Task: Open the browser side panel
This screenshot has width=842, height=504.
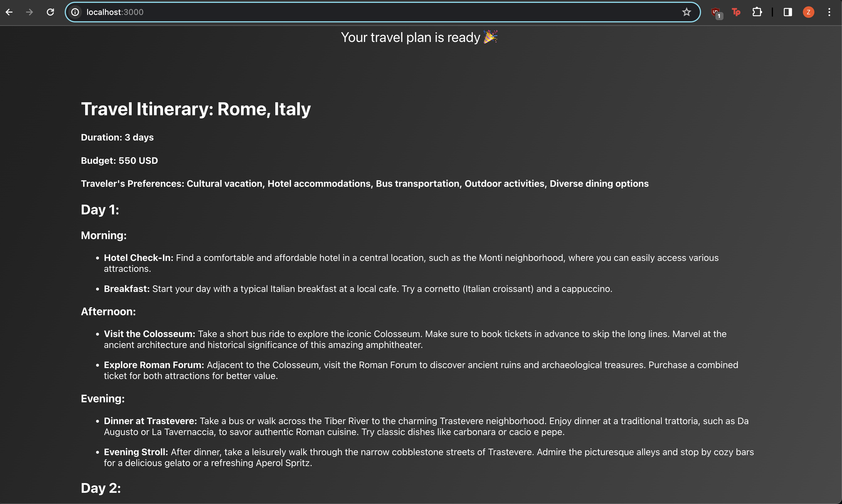Action: coord(788,12)
